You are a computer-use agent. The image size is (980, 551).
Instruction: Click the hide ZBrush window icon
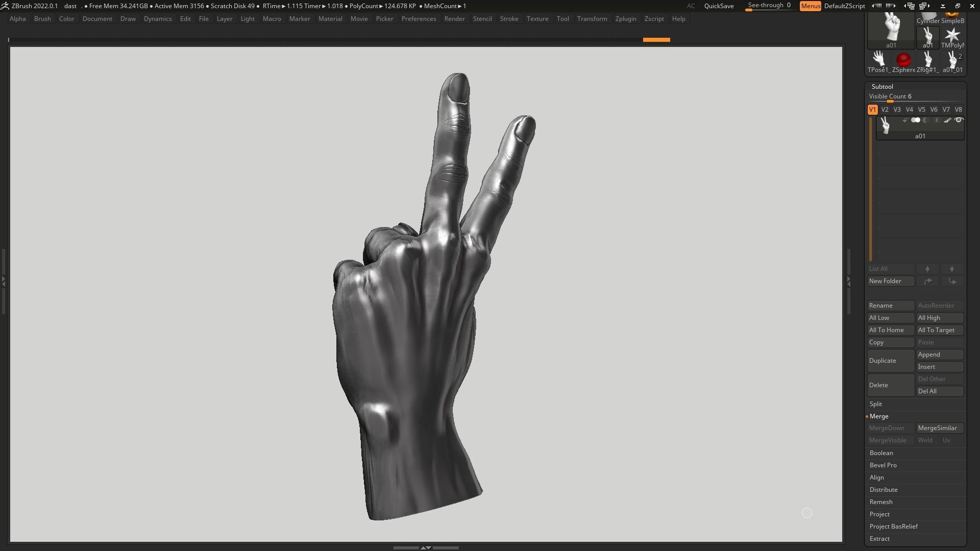point(943,6)
